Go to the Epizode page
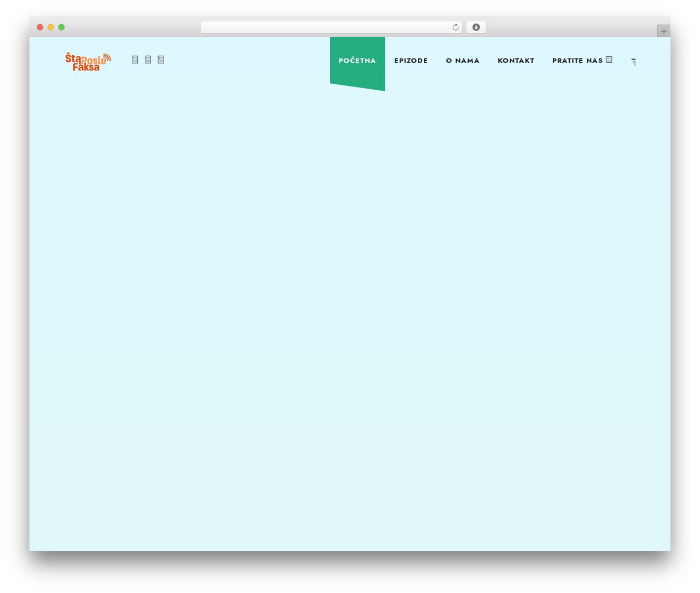Viewport: 700px width, 593px height. (411, 61)
